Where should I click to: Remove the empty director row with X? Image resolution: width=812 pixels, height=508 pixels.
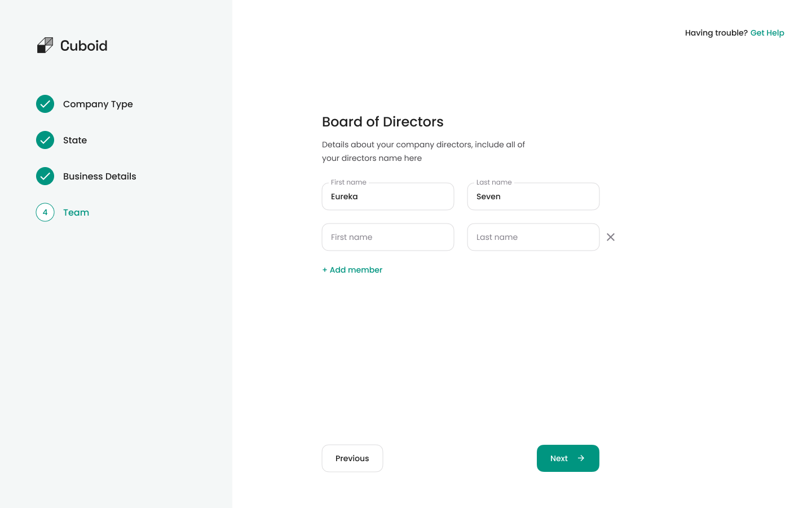[611, 237]
